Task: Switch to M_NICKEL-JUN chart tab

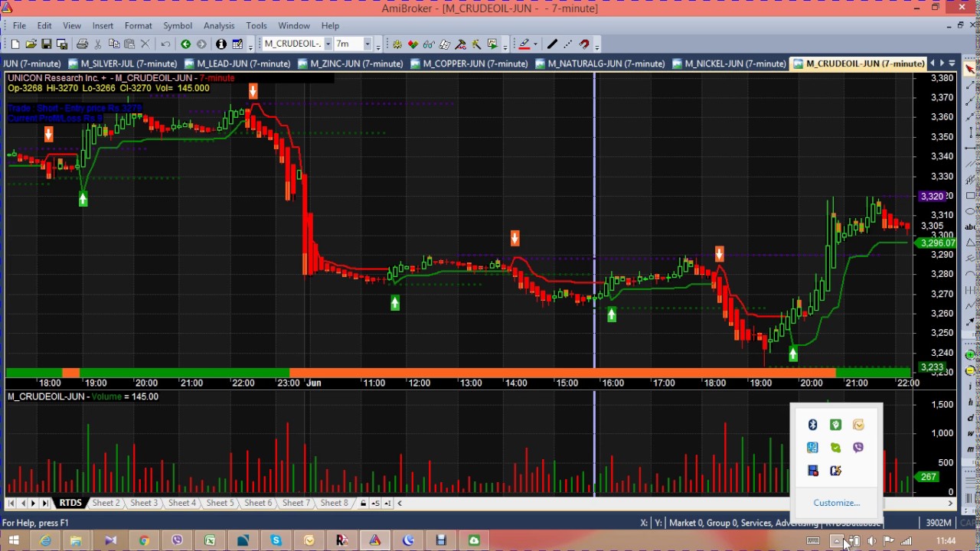Action: (728, 64)
